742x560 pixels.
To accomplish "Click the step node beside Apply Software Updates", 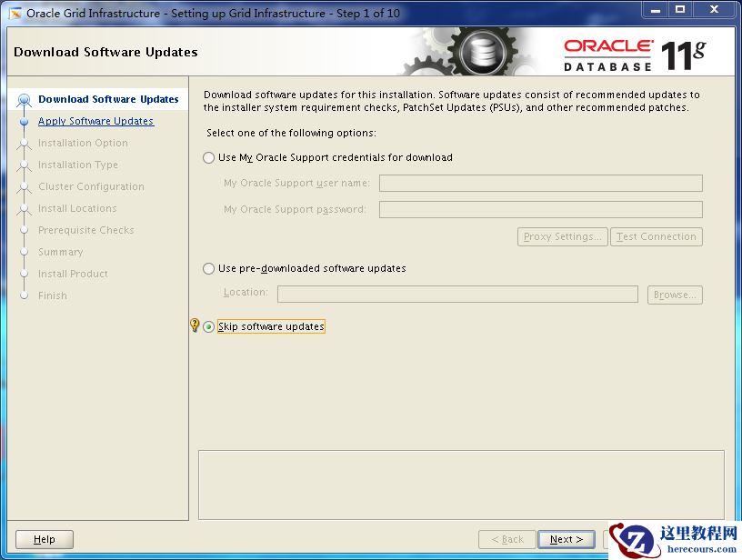I will [x=25, y=122].
